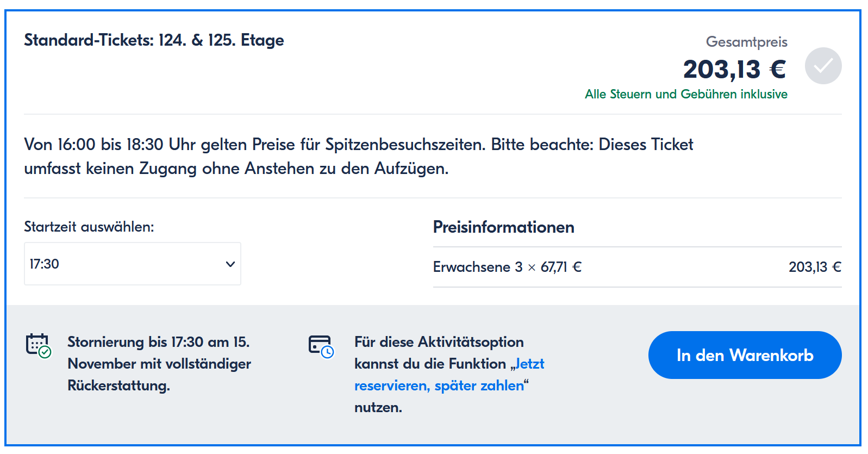Click the blue clock badge on the card icon
Screen dimensions: 868x454
click(327, 352)
